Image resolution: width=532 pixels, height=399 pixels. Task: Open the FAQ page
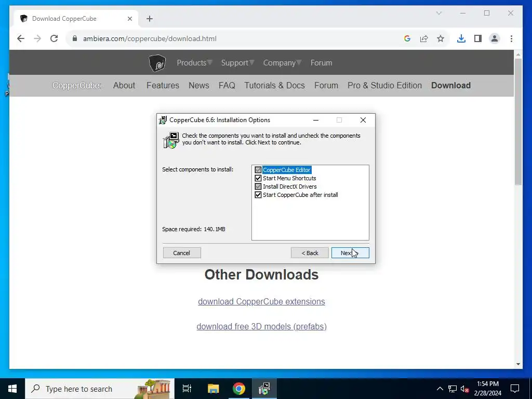click(227, 86)
